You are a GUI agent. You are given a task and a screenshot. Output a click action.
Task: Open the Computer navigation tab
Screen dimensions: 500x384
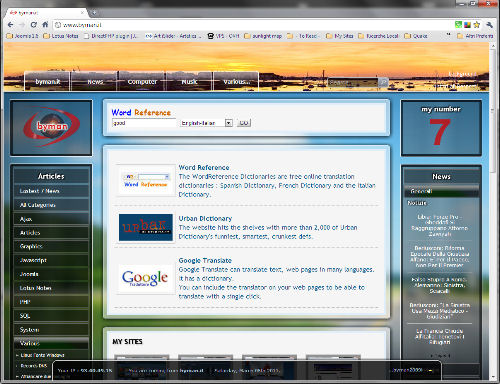[x=142, y=82]
